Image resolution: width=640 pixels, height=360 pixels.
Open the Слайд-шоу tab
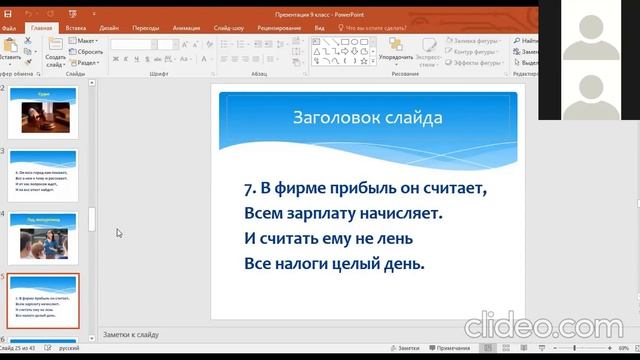pos(229,28)
